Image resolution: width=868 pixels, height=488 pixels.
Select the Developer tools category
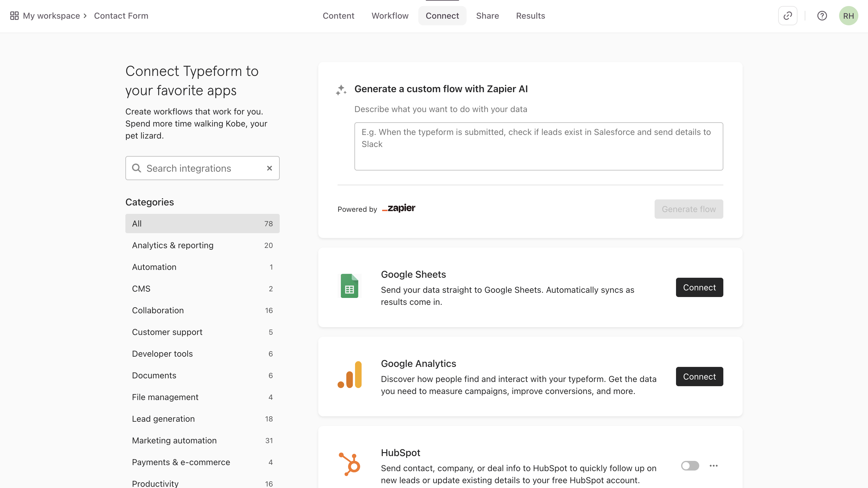pos(202,354)
